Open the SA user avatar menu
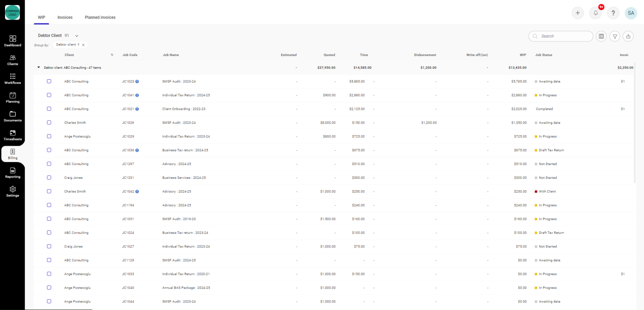 [631, 13]
